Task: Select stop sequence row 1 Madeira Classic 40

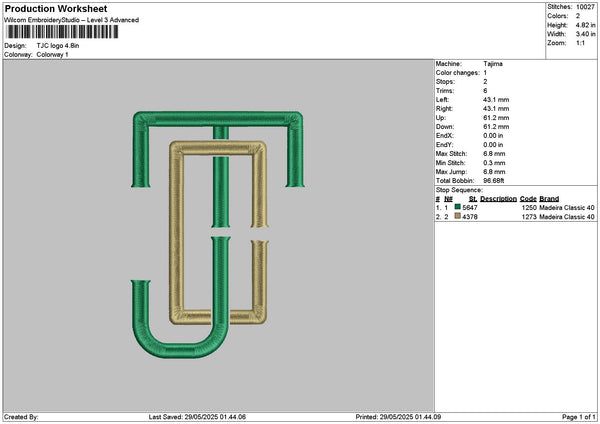Action: click(x=567, y=207)
